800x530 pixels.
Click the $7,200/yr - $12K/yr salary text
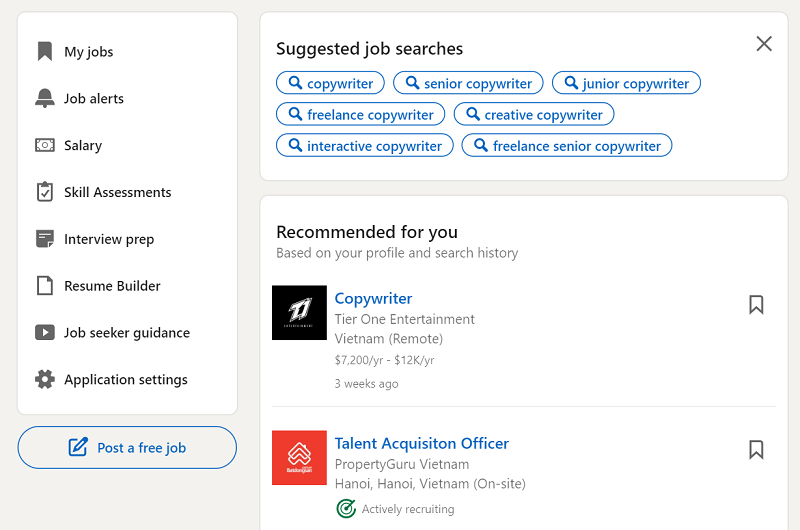coord(385,360)
